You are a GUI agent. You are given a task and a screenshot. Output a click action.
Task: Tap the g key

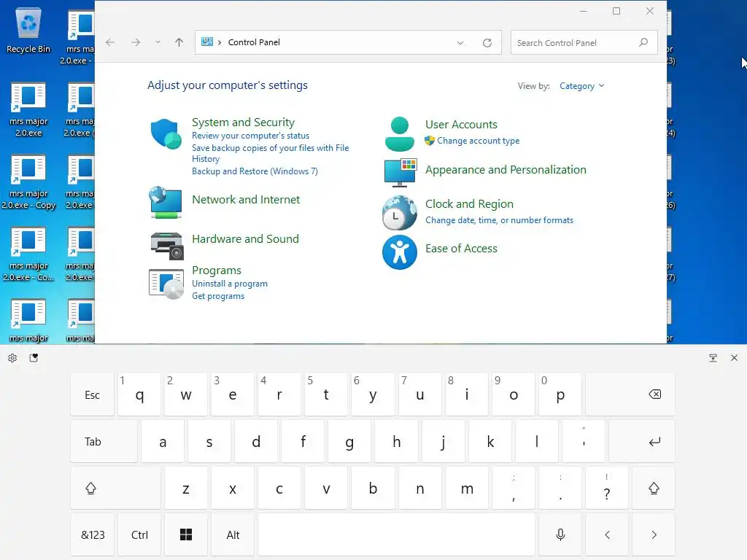coord(349,441)
